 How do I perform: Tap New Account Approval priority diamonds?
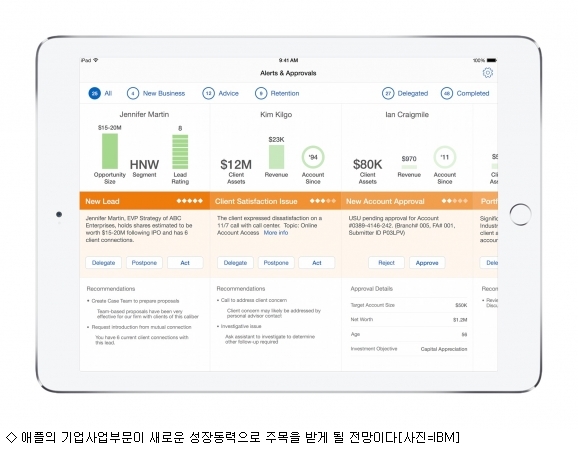point(455,201)
